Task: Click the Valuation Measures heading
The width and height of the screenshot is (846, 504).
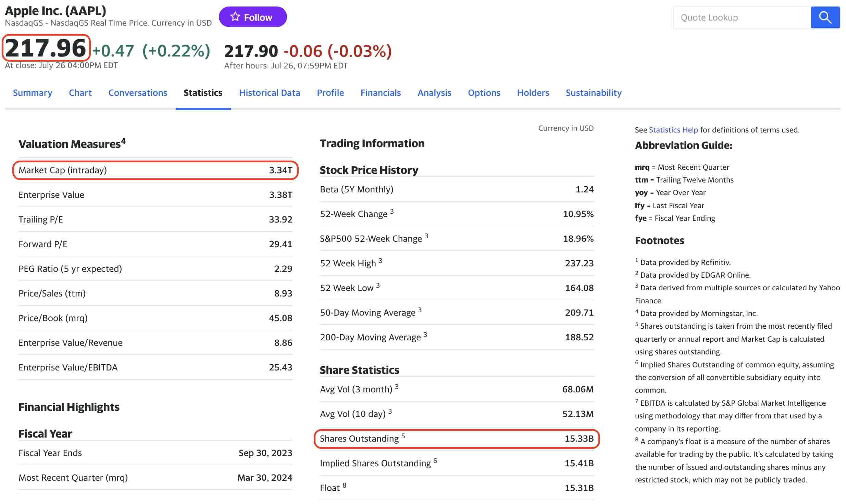Action: (72, 144)
